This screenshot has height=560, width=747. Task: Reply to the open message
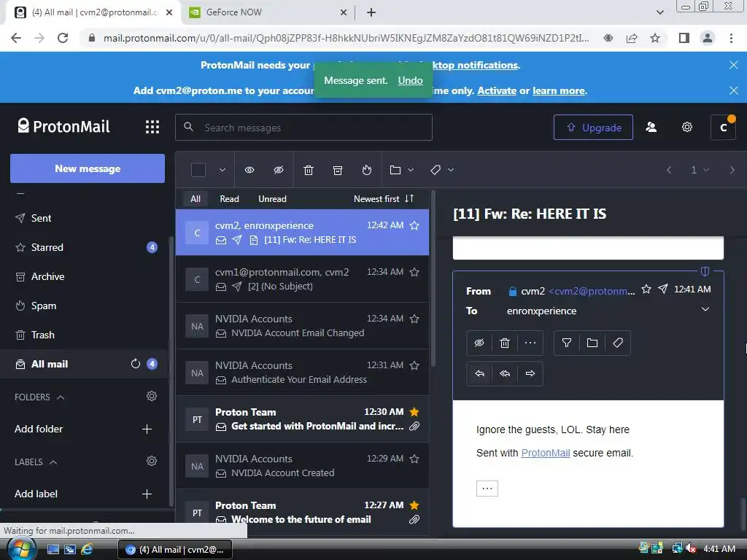(x=479, y=373)
